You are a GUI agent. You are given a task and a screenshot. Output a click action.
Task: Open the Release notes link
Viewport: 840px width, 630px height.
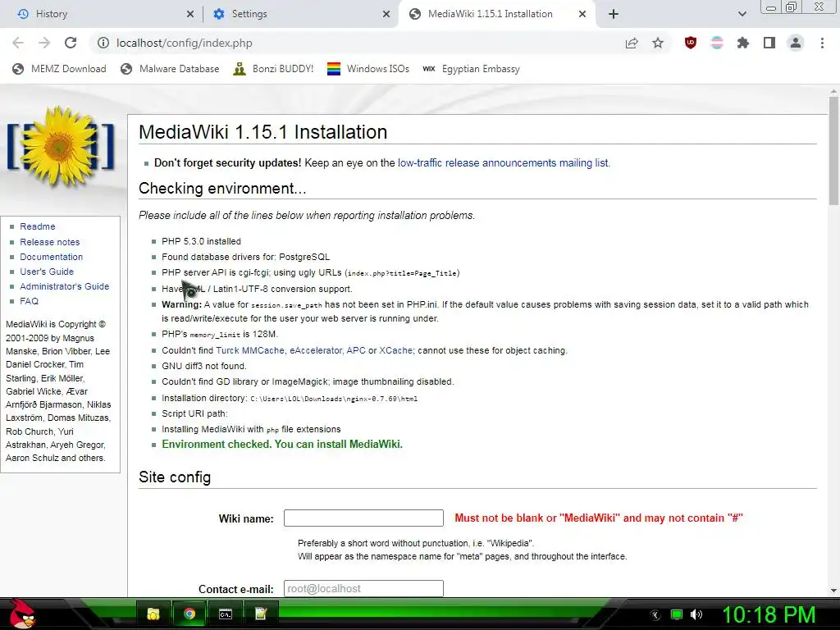tap(50, 242)
